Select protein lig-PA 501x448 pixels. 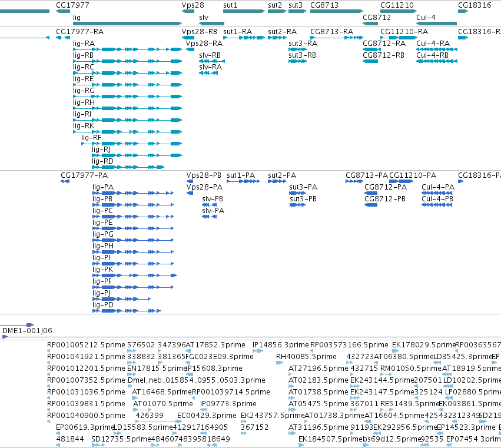[x=133, y=193]
